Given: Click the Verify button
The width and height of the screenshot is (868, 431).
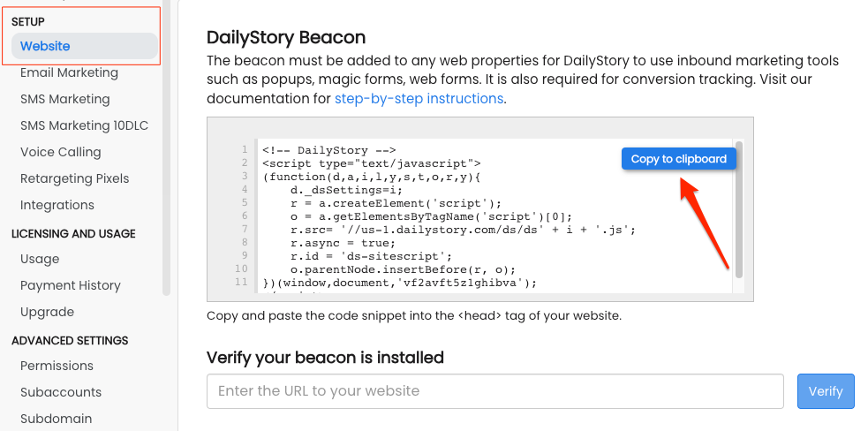Looking at the screenshot, I should click(826, 391).
